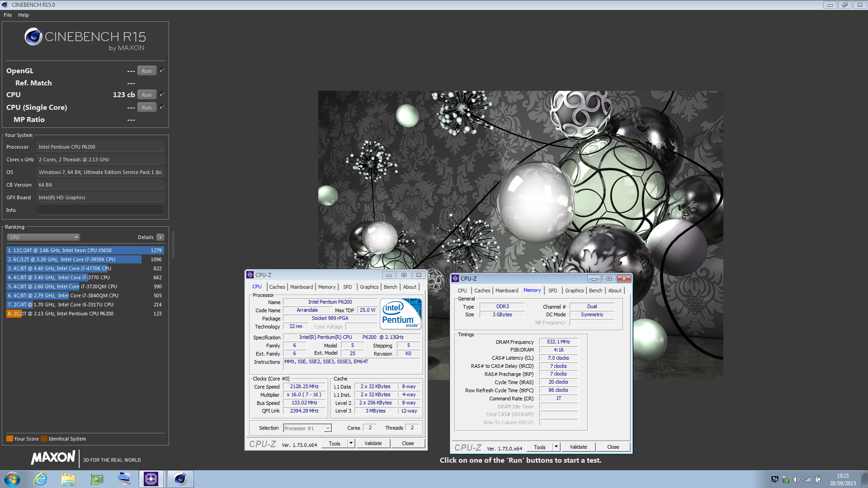Minimize the left CPU-Z window
Screen dimensions: 868x488
point(389,275)
